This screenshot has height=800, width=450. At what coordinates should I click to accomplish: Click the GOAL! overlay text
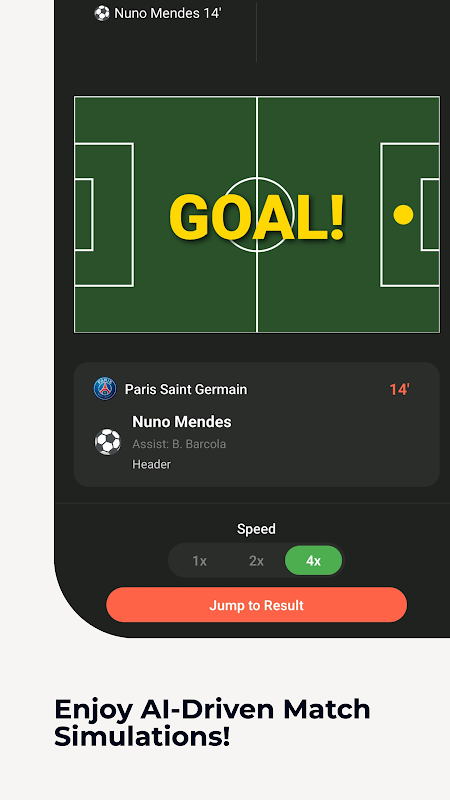point(257,217)
